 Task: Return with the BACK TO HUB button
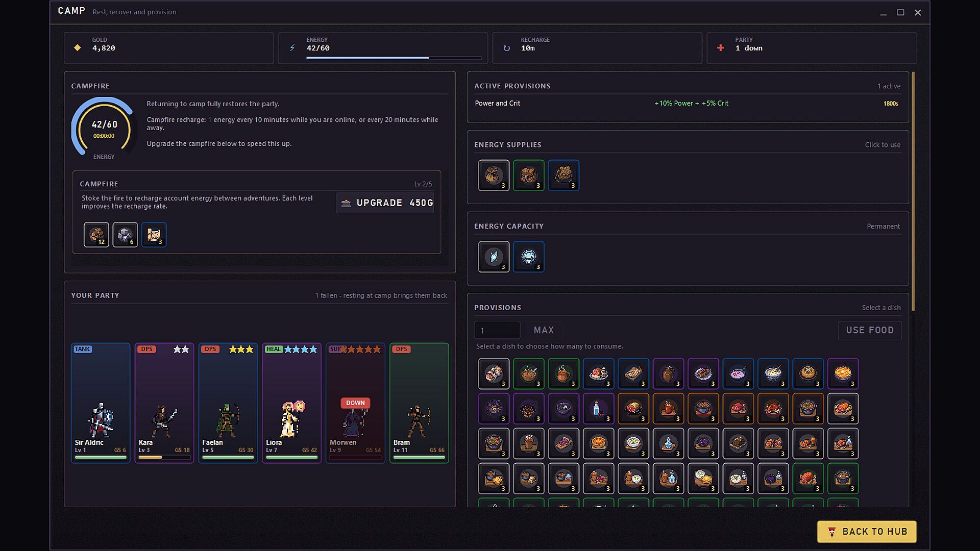(x=867, y=532)
